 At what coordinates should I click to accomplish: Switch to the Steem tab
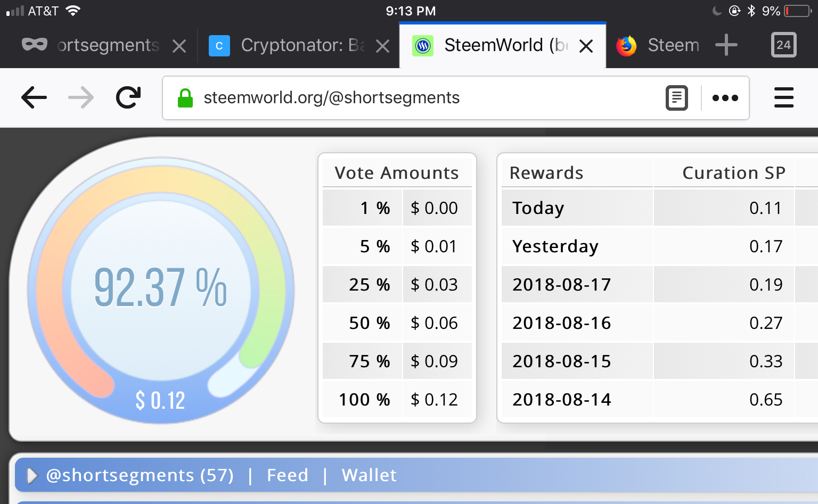658,46
